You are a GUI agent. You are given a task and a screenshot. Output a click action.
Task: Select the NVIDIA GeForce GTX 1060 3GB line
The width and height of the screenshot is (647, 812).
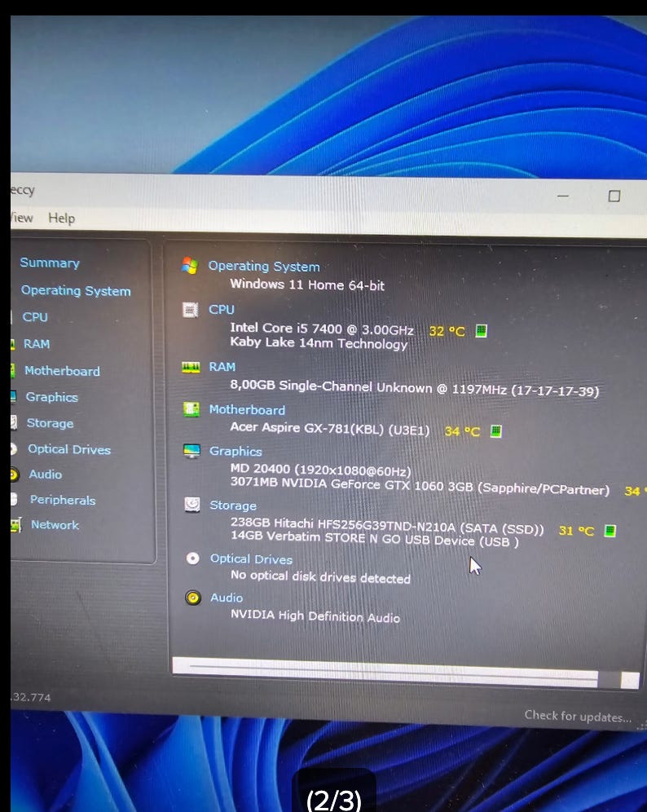[x=420, y=486]
